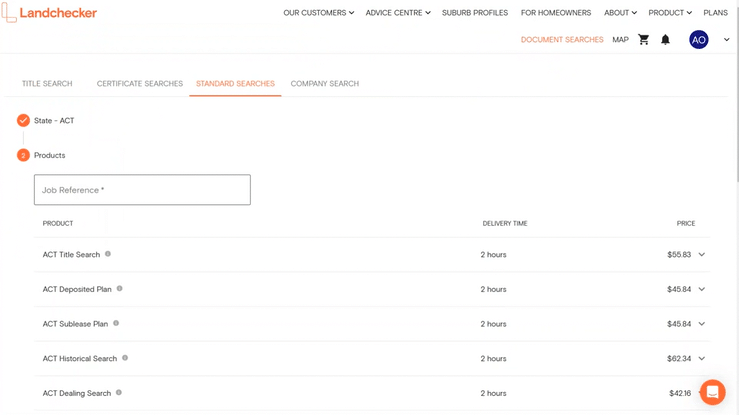
Task: Select the ACT Dealing Search product name
Action: [x=77, y=393]
